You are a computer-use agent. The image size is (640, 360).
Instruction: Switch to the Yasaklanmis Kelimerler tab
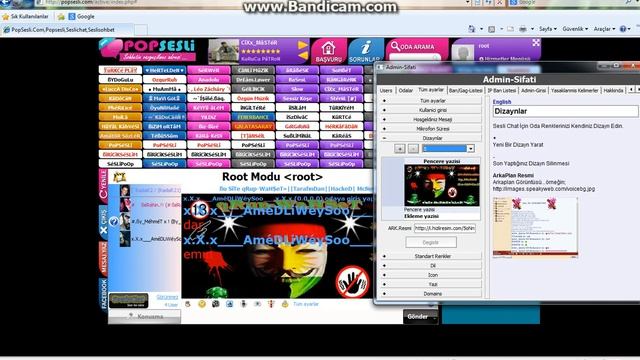point(574,90)
